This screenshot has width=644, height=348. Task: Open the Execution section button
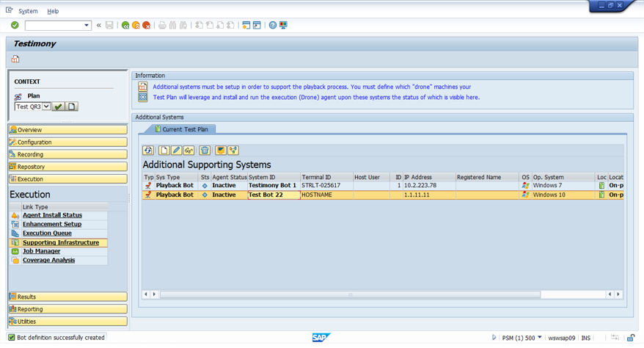(x=67, y=179)
